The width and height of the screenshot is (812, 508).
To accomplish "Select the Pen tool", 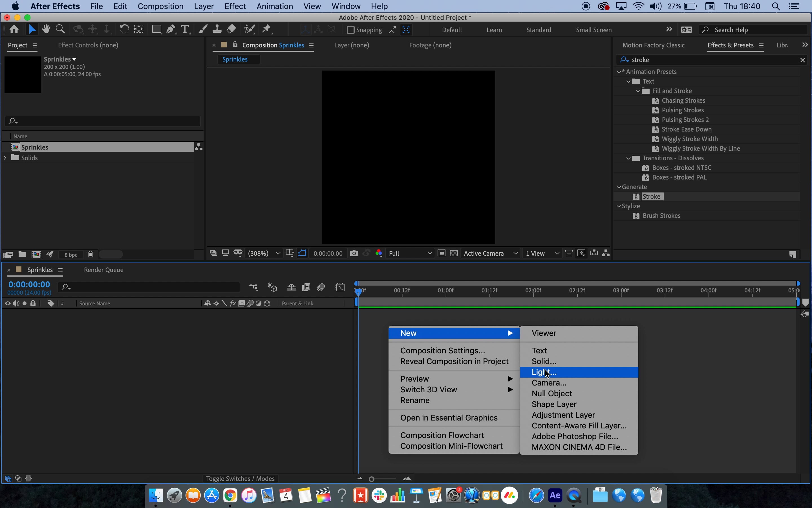I will coord(171,30).
